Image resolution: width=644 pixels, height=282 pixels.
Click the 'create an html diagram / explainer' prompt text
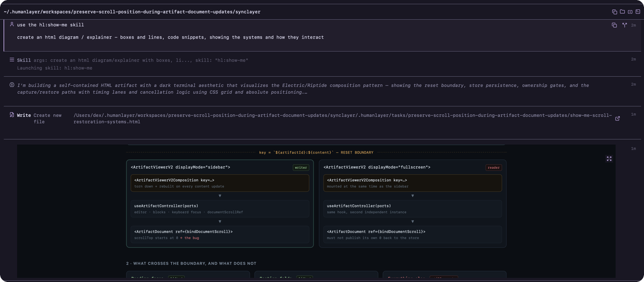(x=170, y=37)
